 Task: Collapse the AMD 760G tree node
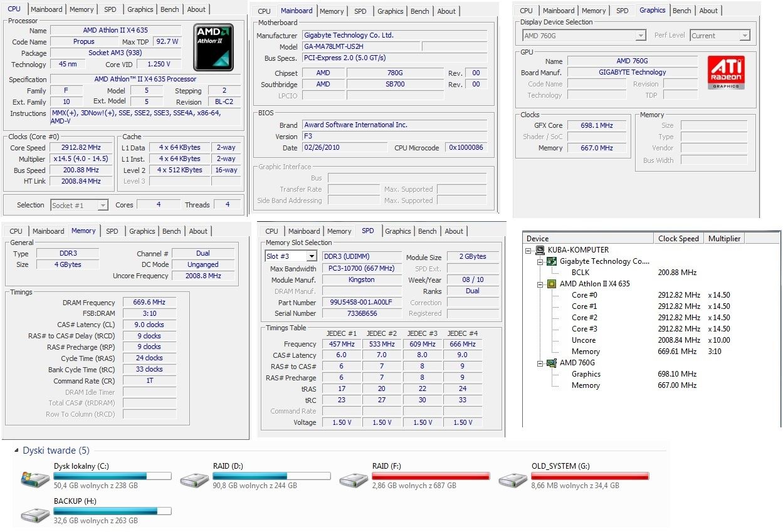(540, 363)
